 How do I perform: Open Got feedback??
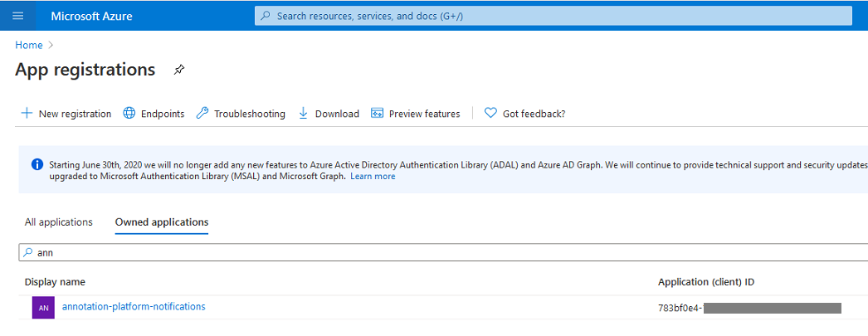click(x=534, y=114)
